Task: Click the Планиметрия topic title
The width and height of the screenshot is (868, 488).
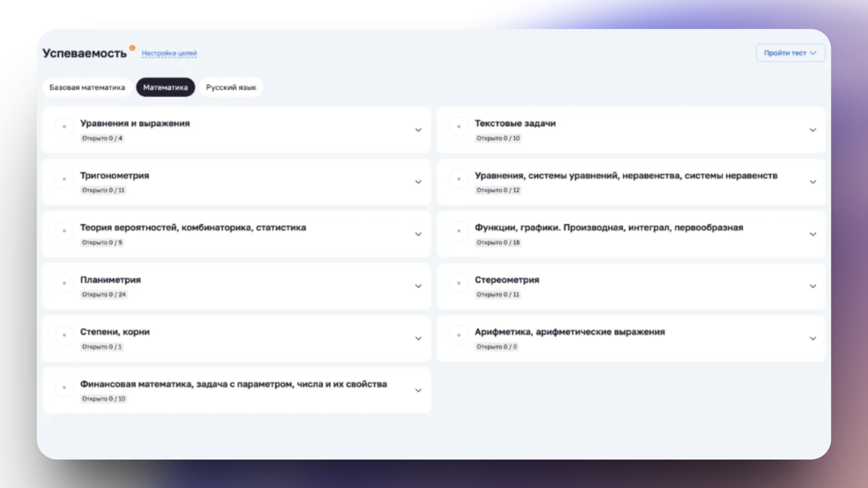Action: click(x=111, y=280)
